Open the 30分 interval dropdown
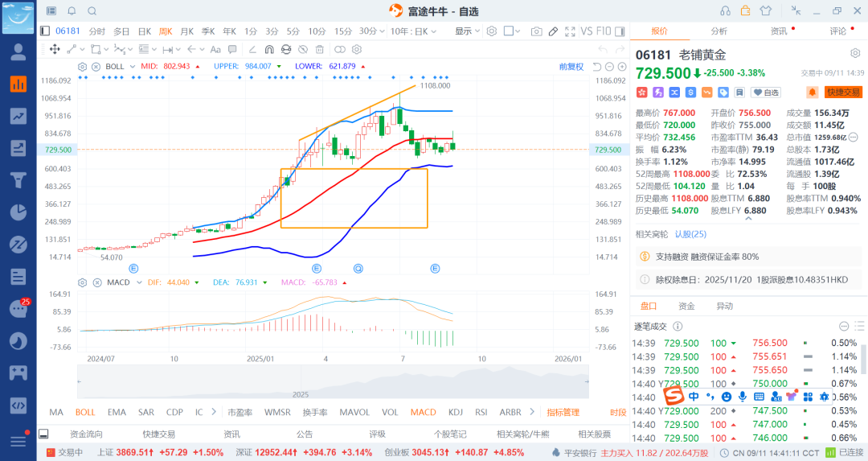 point(371,31)
